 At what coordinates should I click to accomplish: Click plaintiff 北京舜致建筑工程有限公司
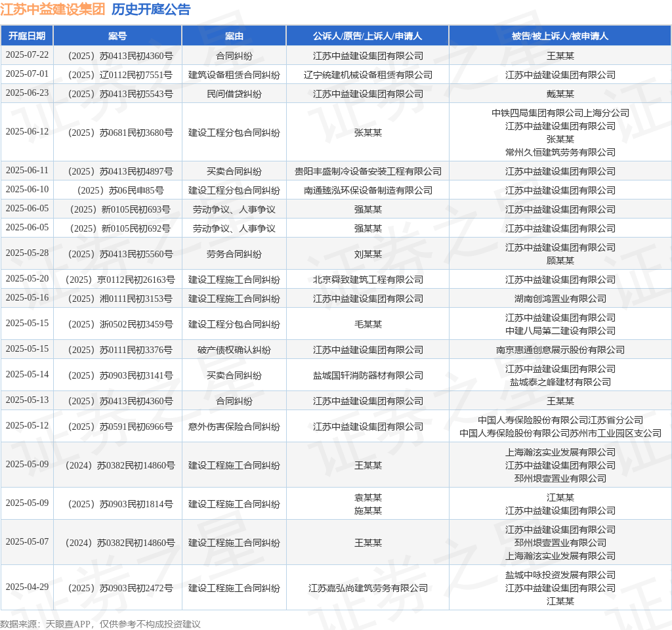[x=367, y=280]
